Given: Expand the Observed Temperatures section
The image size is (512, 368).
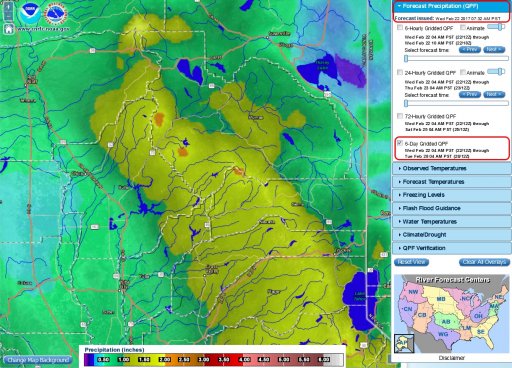Looking at the screenshot, I should point(451,168).
